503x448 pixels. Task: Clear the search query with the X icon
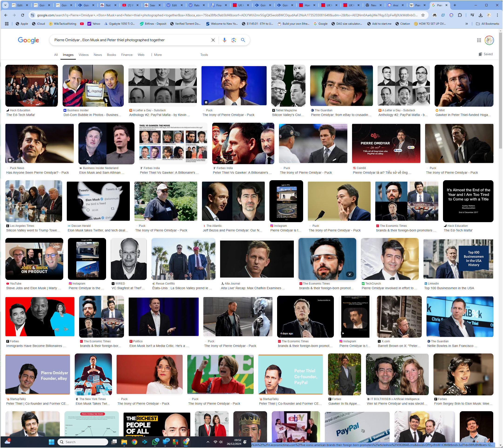213,40
